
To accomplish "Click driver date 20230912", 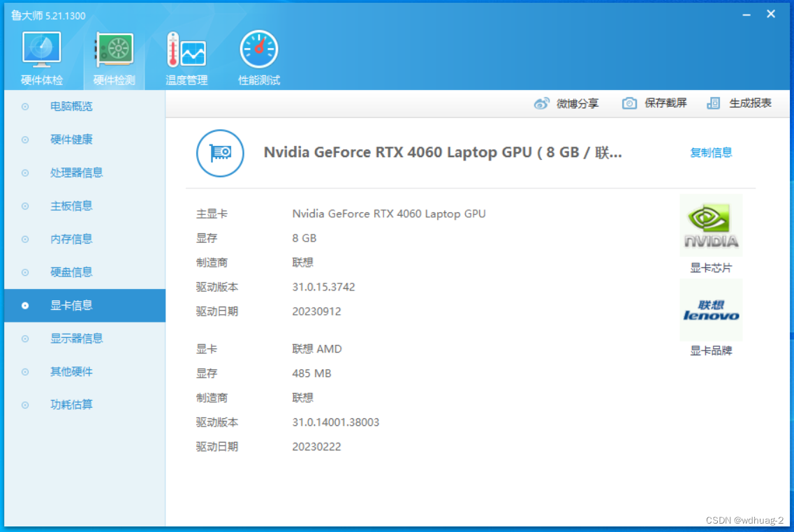I will coord(316,311).
